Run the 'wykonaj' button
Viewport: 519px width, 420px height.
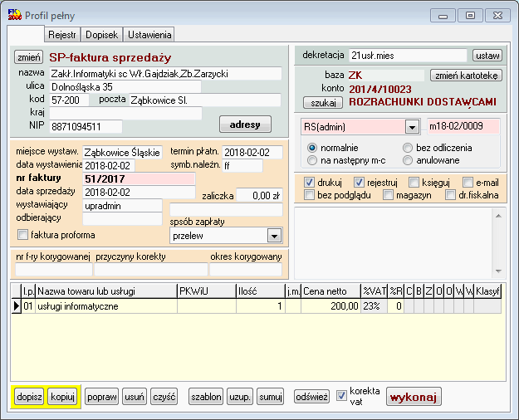click(414, 397)
